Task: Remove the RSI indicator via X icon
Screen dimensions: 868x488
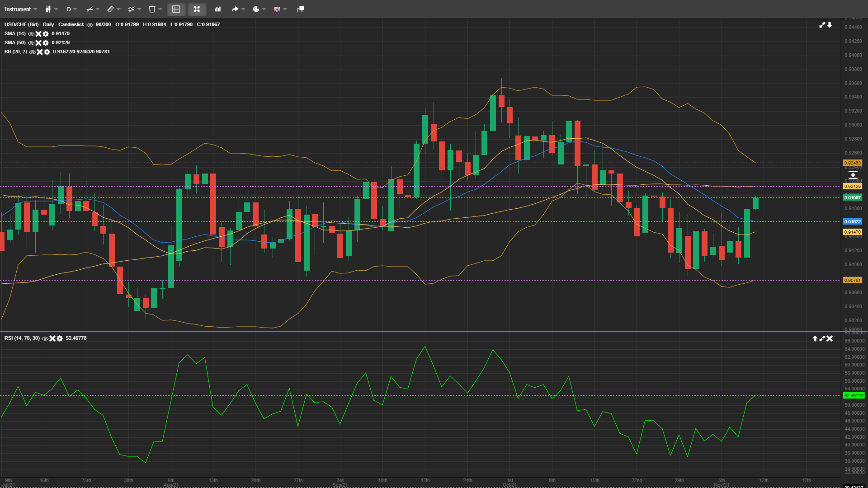Action: pos(52,338)
